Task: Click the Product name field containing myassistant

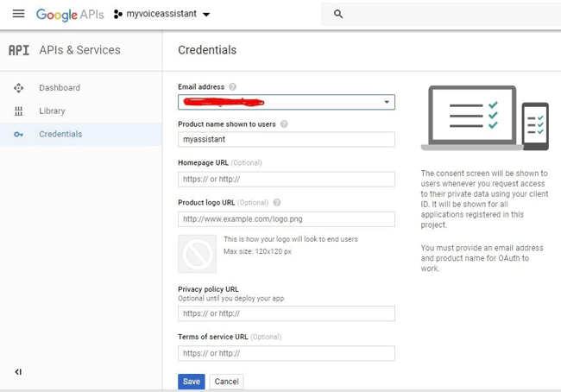Action: pos(287,139)
